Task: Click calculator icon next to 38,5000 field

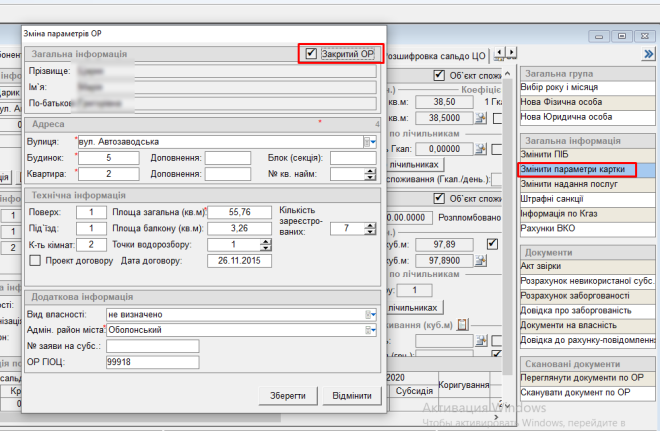Action: (480, 117)
